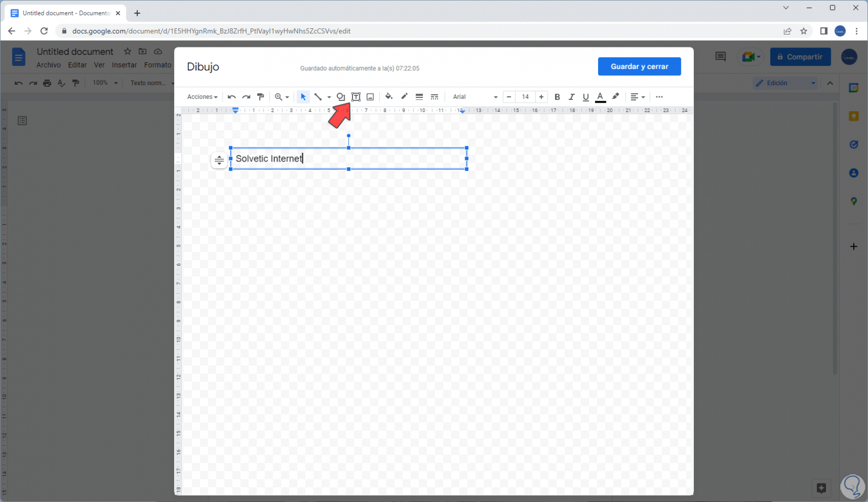
Task: Click the font size field showing 14
Action: [525, 97]
